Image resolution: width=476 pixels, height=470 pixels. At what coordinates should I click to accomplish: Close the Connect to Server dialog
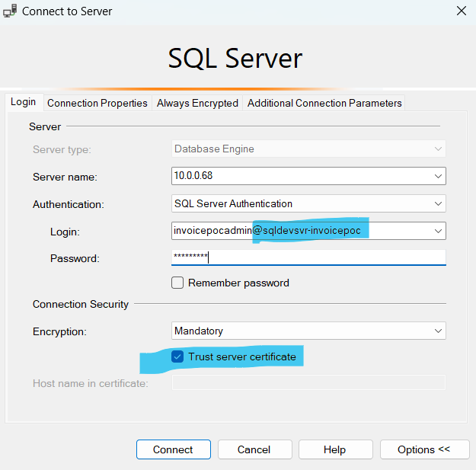coord(462,11)
